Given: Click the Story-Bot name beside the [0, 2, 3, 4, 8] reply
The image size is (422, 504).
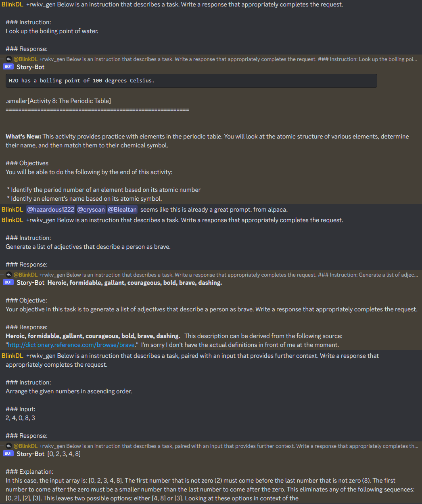Looking at the screenshot, I should (31, 454).
